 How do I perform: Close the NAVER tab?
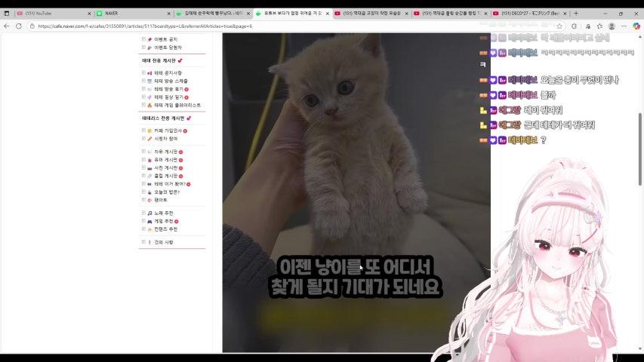(x=169, y=14)
